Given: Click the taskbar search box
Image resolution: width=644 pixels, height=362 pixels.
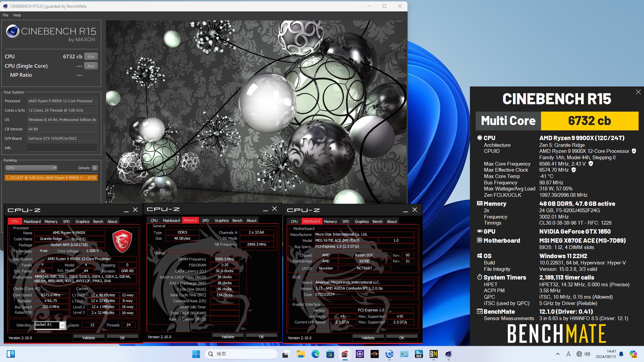Looking at the screenshot, I should (x=241, y=354).
